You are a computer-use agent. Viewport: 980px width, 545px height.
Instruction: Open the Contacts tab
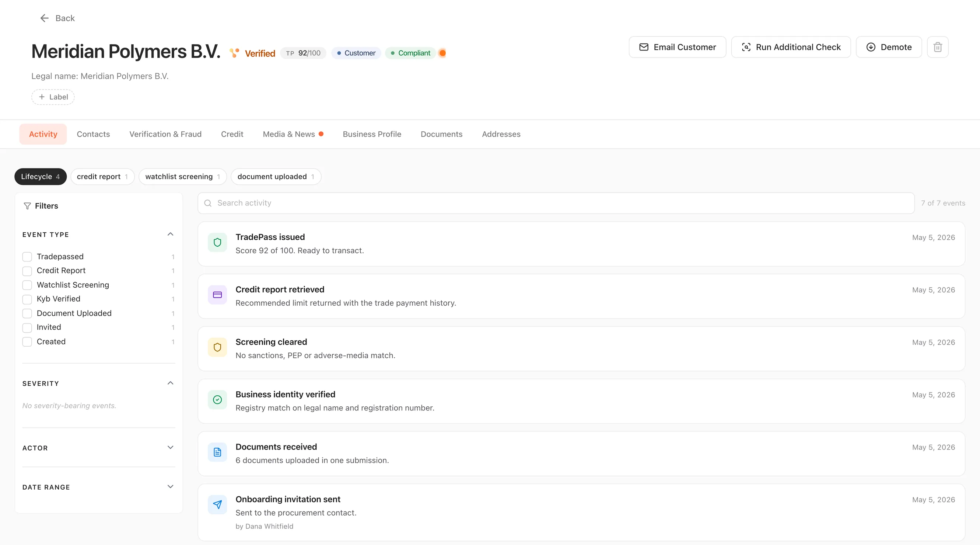pos(93,134)
